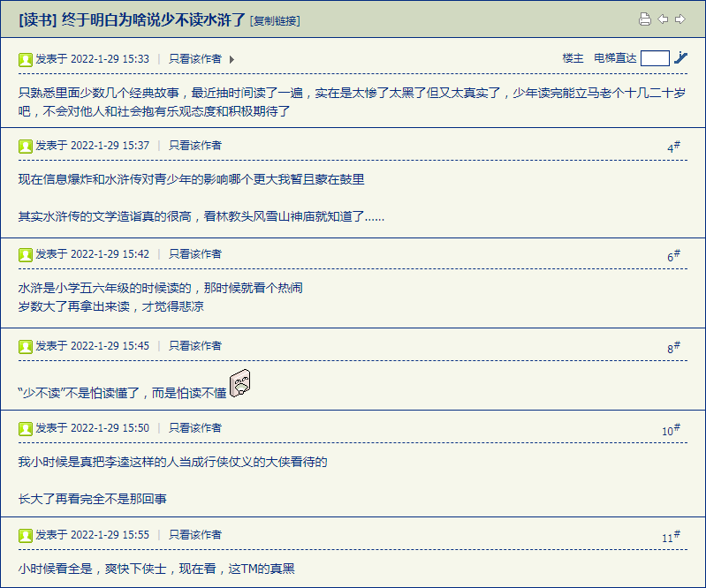
Task: Click the [复制链接] copy link
Action: coord(275,20)
